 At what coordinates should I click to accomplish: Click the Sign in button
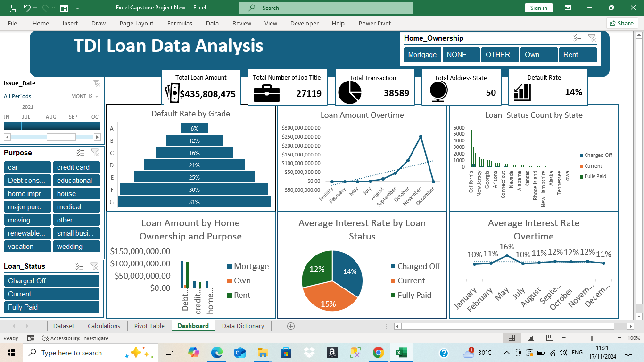tap(538, 8)
